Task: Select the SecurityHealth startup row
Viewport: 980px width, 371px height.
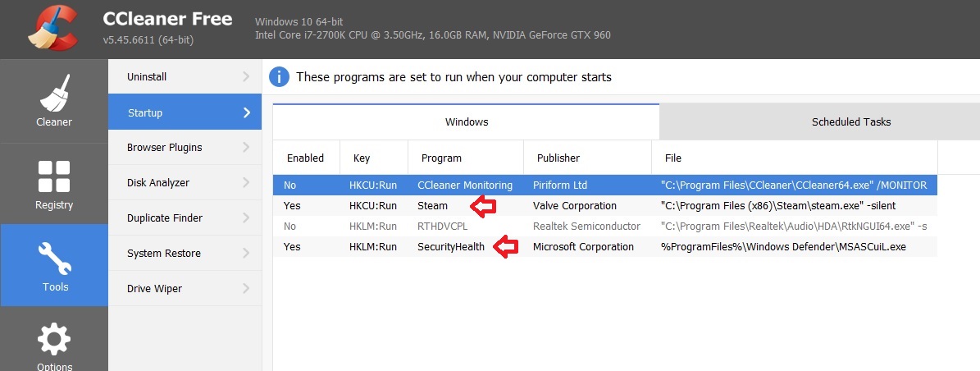Action: click(450, 247)
